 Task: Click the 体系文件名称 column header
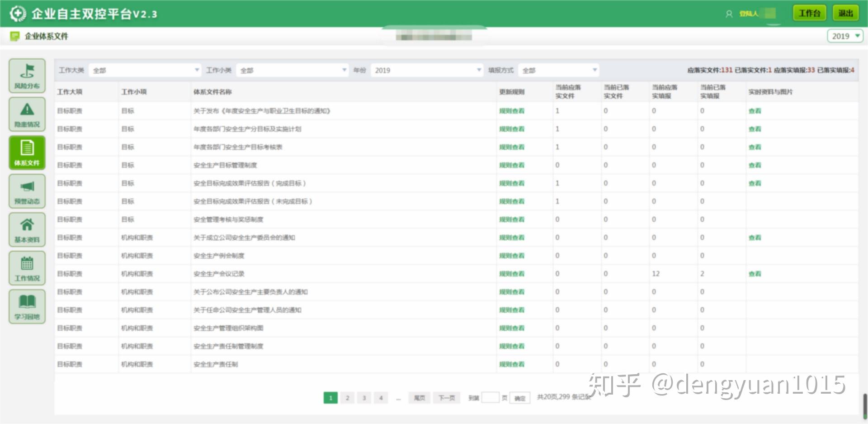point(212,92)
